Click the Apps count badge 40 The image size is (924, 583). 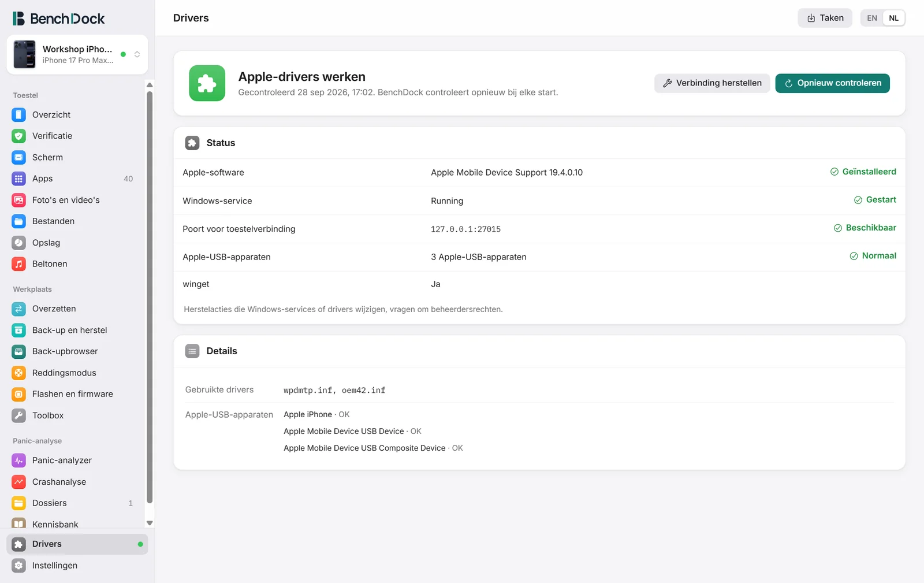[128, 179]
